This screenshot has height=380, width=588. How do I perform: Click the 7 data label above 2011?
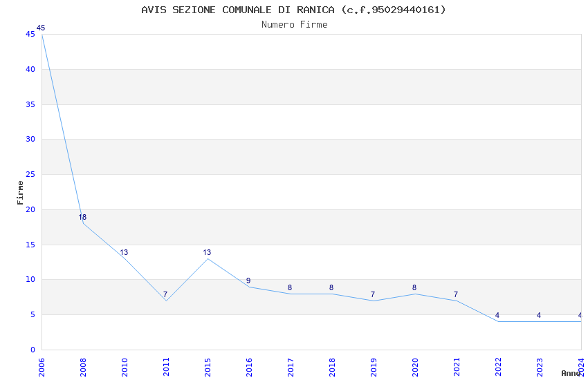point(165,294)
